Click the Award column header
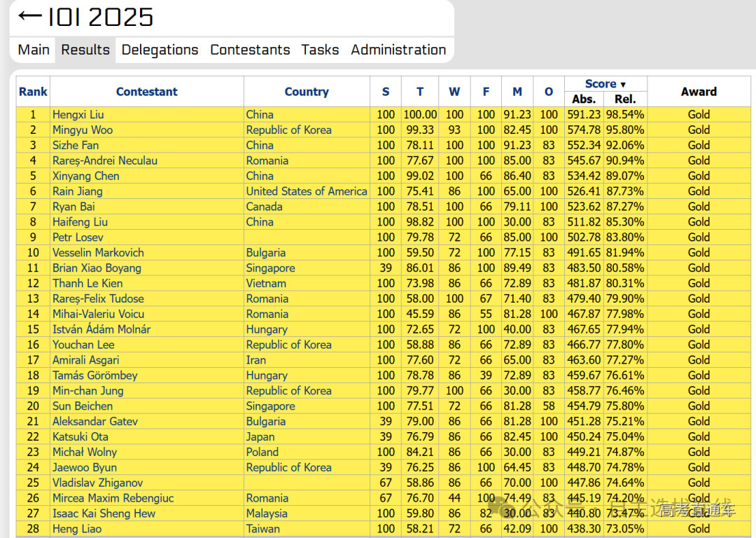The image size is (756, 538). (699, 92)
